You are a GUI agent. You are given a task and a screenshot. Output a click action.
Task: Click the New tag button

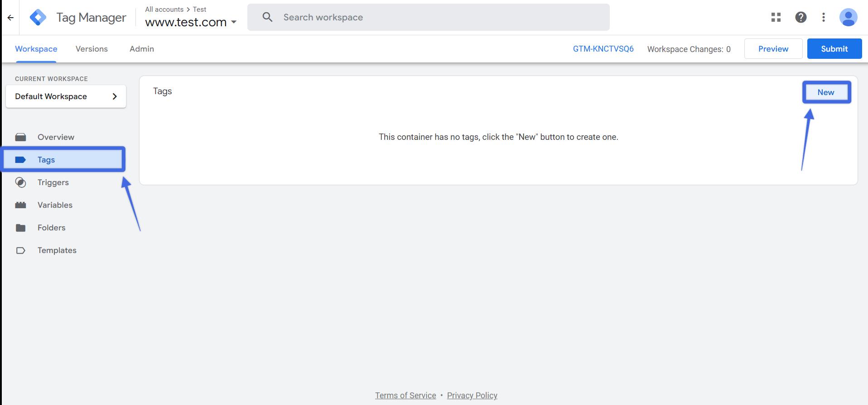click(826, 92)
